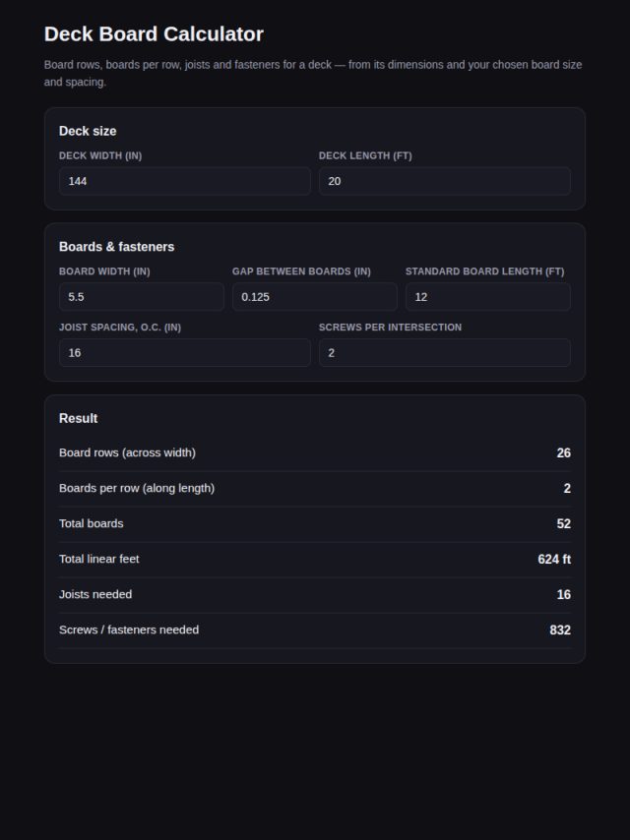Screen dimensions: 630x840
Task: Select the Total linear feet value 624 ft
Action: (x=554, y=560)
